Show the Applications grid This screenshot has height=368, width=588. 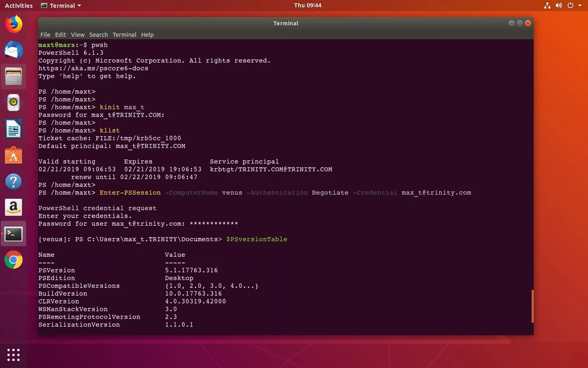tap(13, 355)
